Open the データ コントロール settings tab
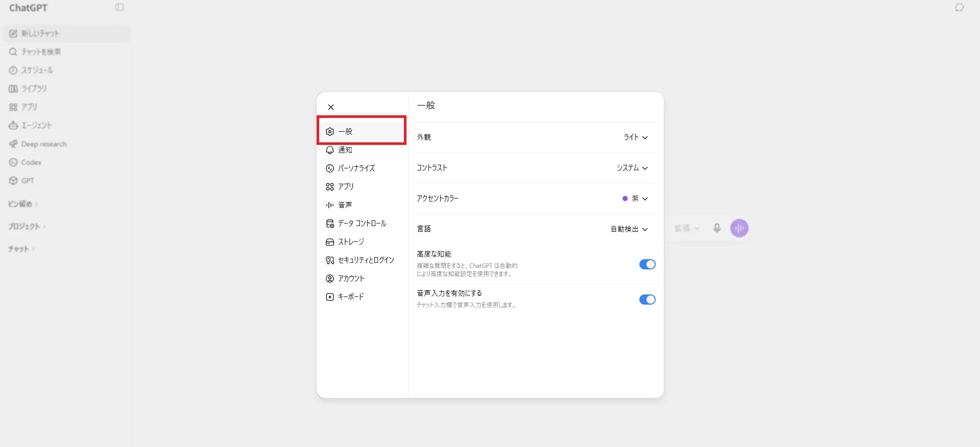 [x=362, y=224]
